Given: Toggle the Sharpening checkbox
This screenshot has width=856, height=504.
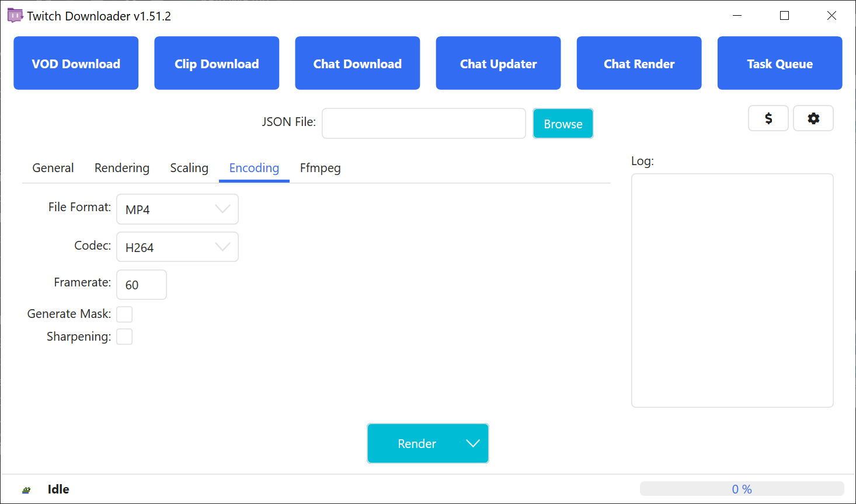Looking at the screenshot, I should pyautogui.click(x=124, y=337).
